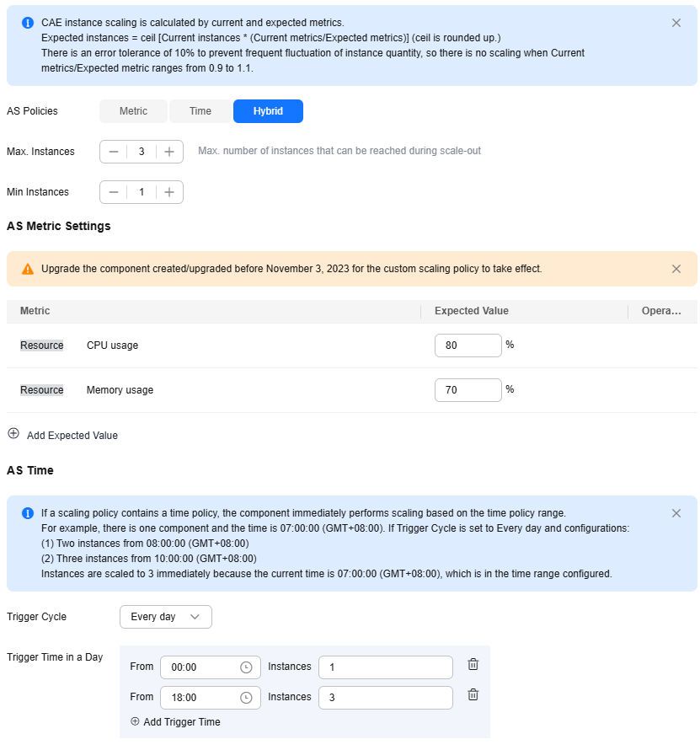Switch AS Policies to Metric
Image resolution: width=700 pixels, height=750 pixels.
(x=133, y=111)
